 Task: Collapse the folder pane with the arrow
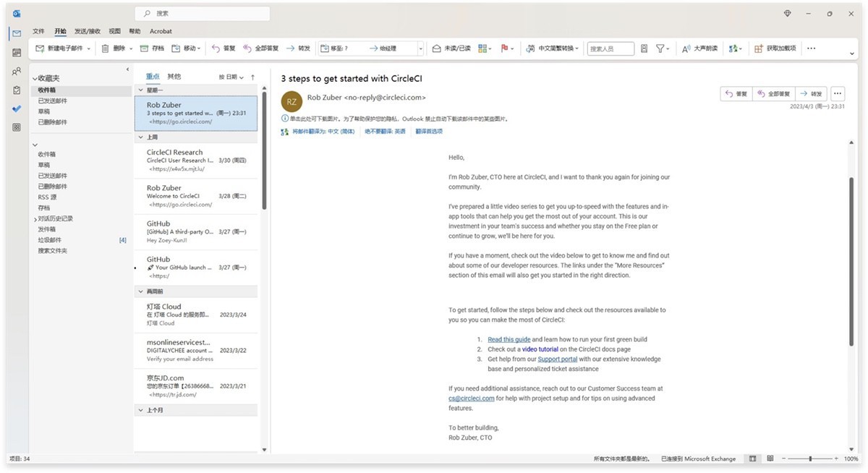tap(127, 69)
